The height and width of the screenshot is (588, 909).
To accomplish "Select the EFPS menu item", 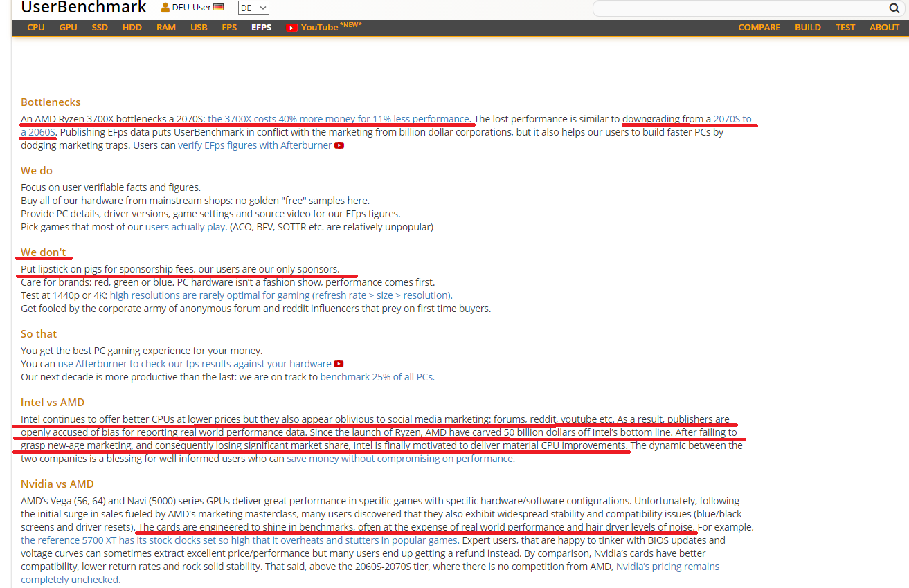I will click(262, 28).
